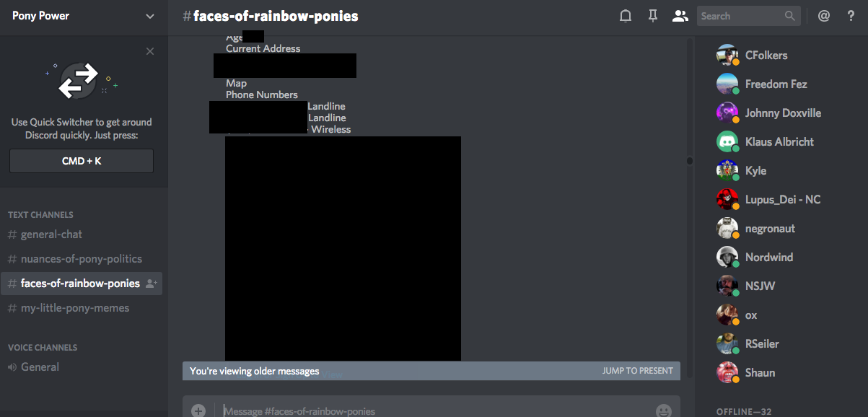Screen dimensions: 868x417
Task: Open nuances-of-pony-politics channel
Action: (x=81, y=259)
